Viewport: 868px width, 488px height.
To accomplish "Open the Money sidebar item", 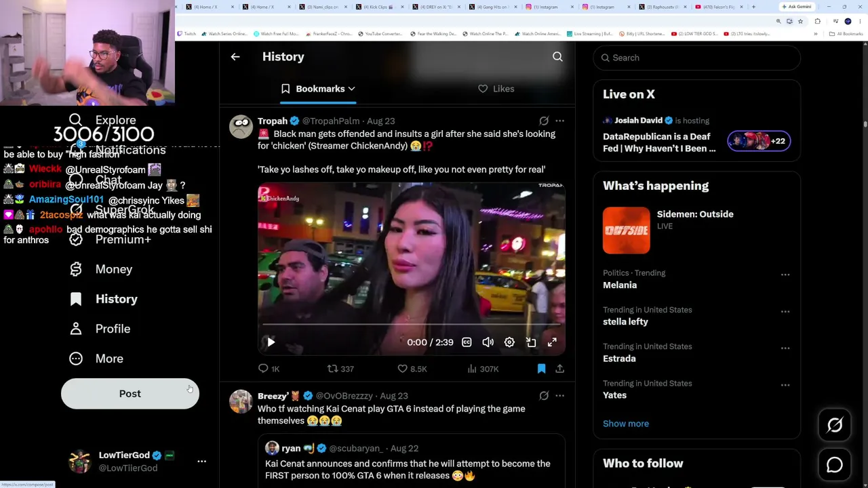I will (x=101, y=269).
